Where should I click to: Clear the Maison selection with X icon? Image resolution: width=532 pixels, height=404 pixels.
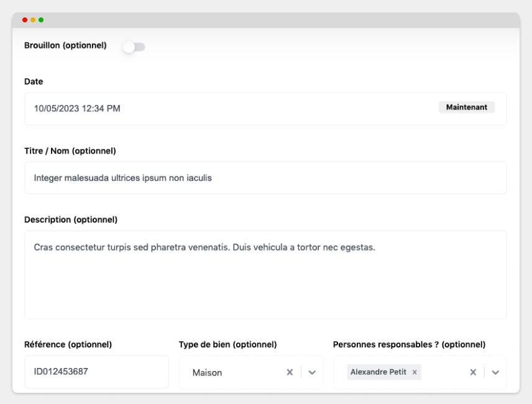pos(290,372)
